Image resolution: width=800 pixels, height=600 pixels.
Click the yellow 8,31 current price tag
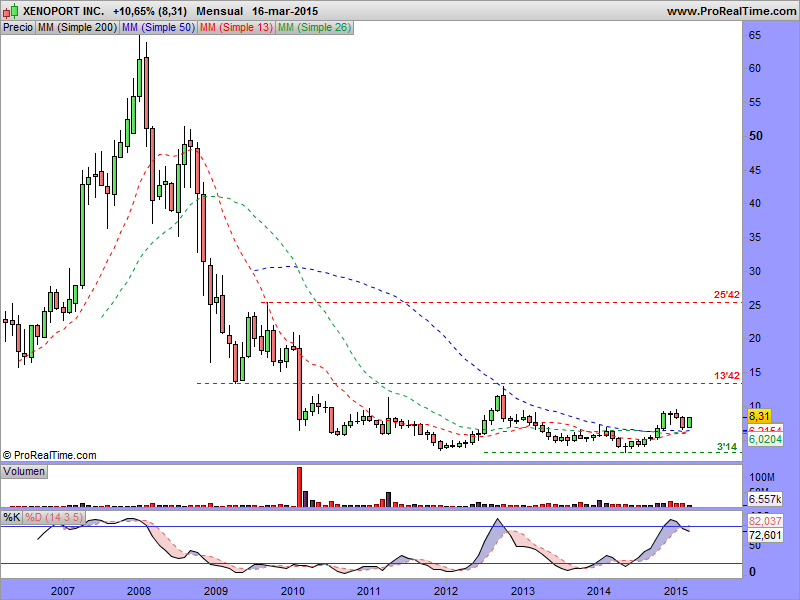[x=759, y=416]
